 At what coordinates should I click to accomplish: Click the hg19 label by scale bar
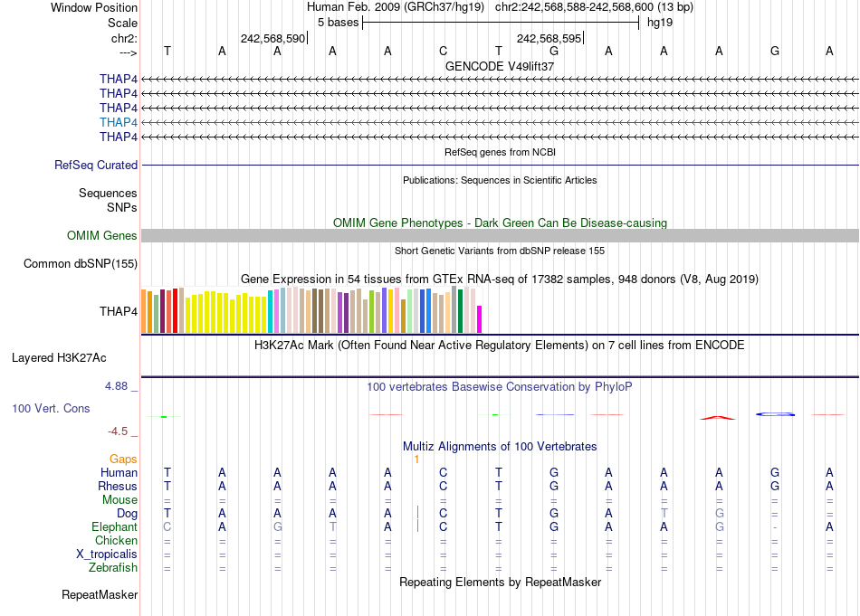(x=660, y=23)
